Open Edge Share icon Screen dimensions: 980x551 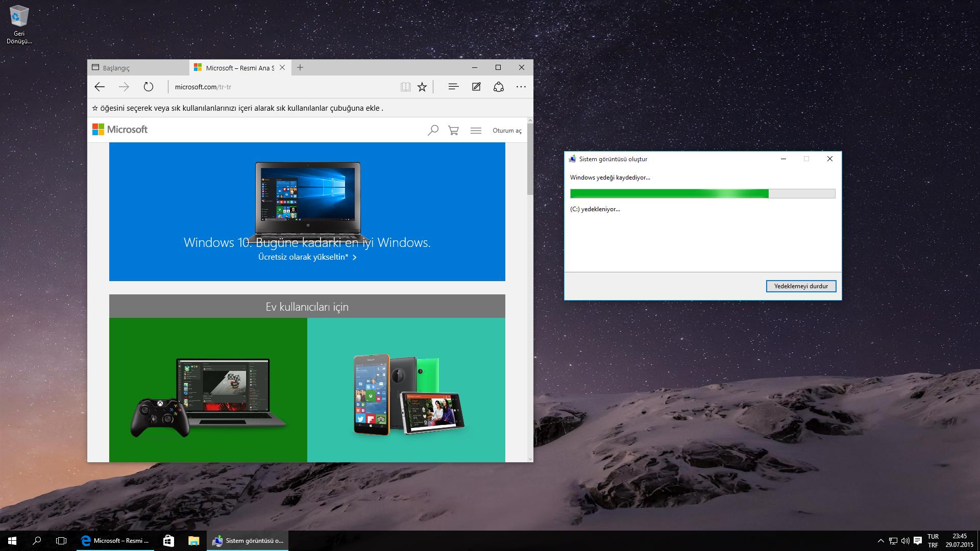tap(499, 87)
